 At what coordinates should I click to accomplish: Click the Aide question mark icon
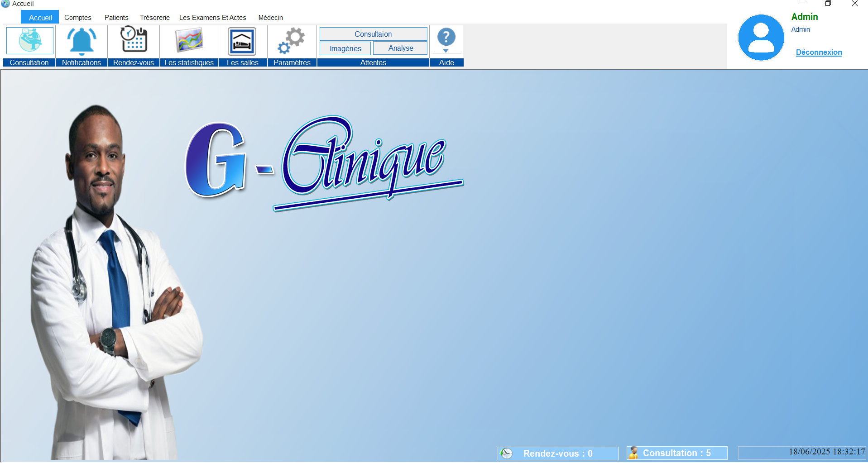446,37
